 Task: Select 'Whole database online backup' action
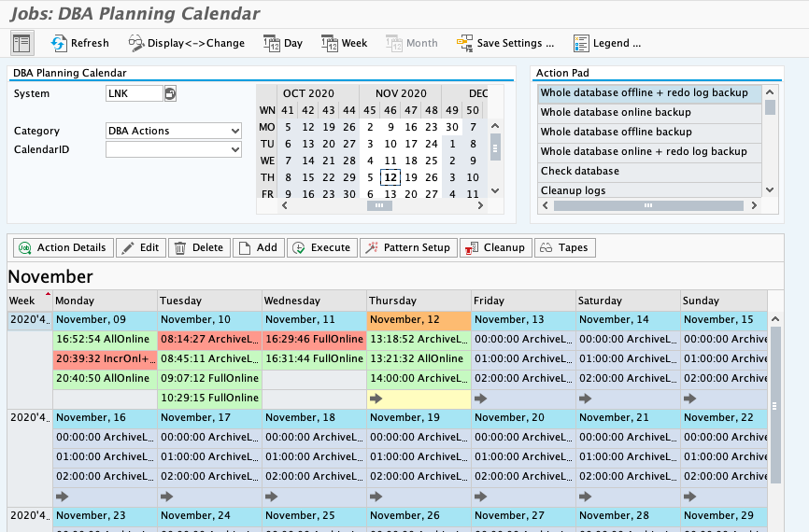coord(616,112)
